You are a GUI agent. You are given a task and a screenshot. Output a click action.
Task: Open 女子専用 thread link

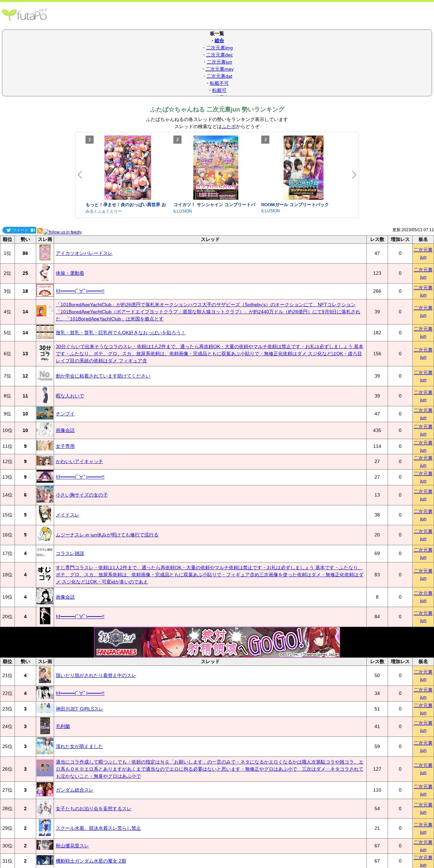(65, 447)
